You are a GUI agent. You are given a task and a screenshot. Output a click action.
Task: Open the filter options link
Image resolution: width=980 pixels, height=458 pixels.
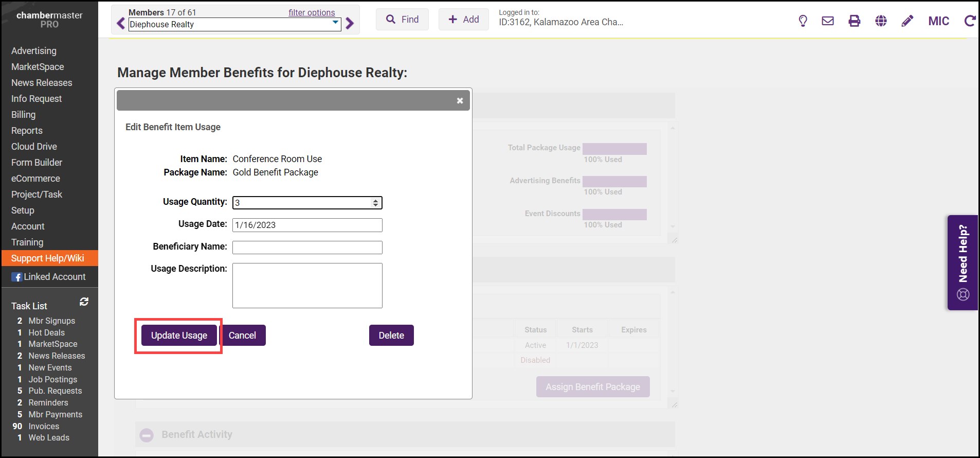(312, 12)
